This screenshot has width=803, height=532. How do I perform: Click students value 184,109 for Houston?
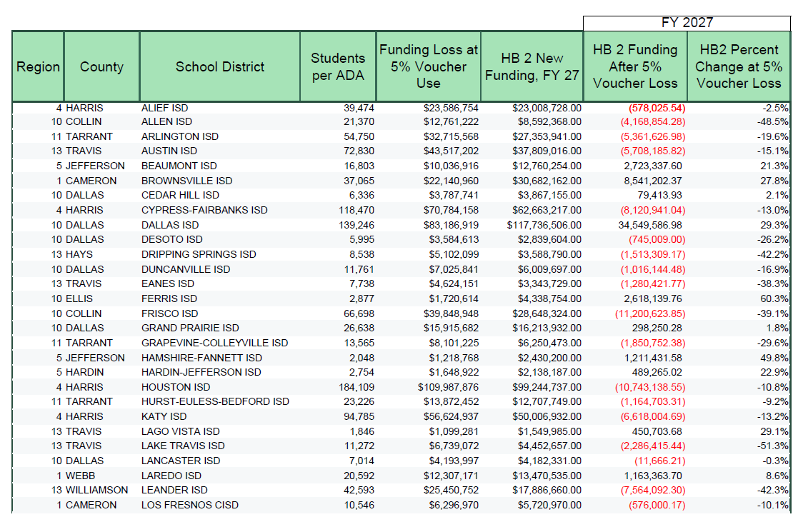tap(356, 388)
